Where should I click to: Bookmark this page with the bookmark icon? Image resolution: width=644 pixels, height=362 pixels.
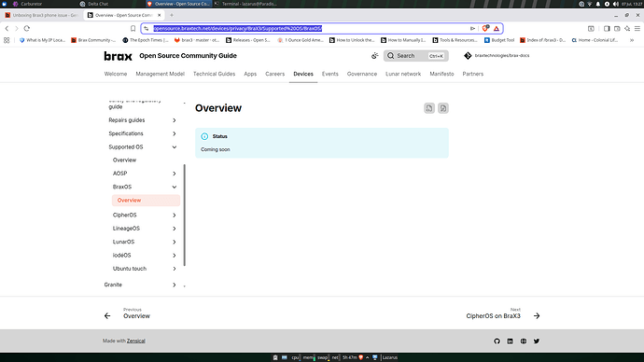pyautogui.click(x=133, y=28)
